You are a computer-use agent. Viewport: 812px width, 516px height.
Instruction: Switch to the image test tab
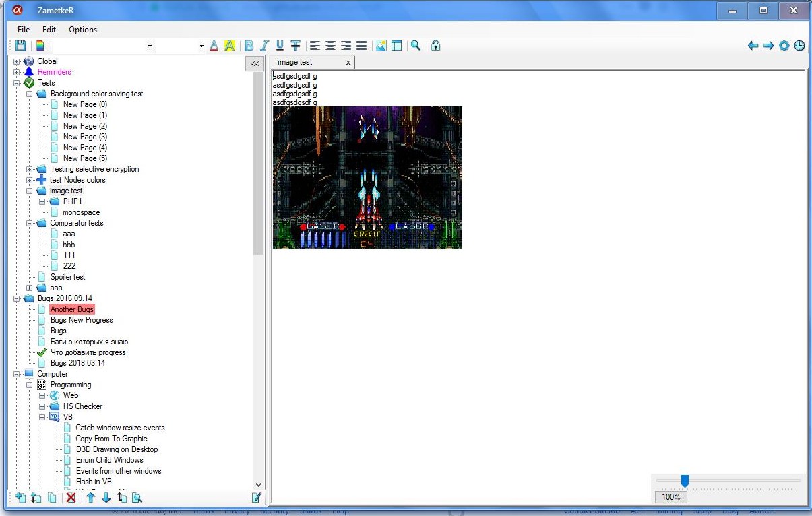pos(294,62)
